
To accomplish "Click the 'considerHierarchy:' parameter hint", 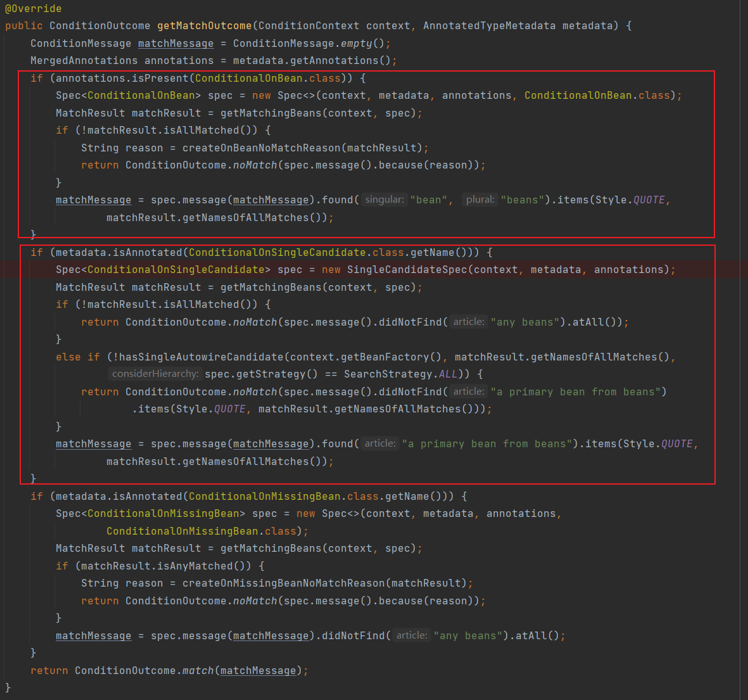I will click(x=155, y=374).
